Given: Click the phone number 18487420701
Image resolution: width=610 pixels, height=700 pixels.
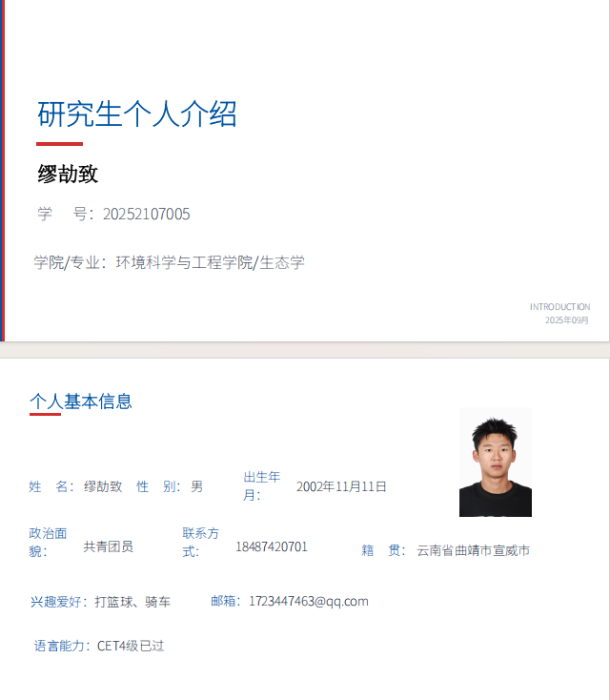Looking at the screenshot, I should pos(272,546).
